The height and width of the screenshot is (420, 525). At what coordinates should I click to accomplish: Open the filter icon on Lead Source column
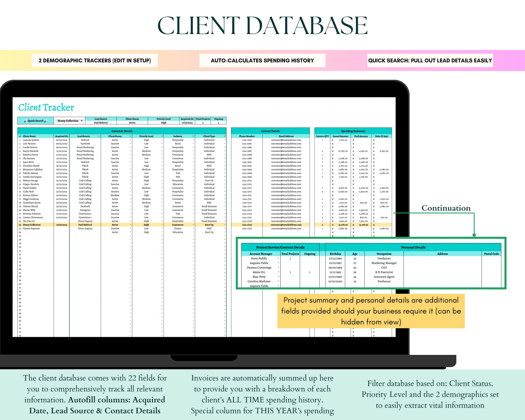click(99, 136)
